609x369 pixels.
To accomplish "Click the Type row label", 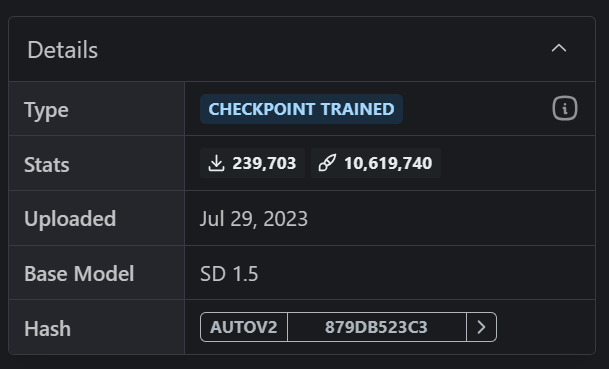I will click(46, 110).
